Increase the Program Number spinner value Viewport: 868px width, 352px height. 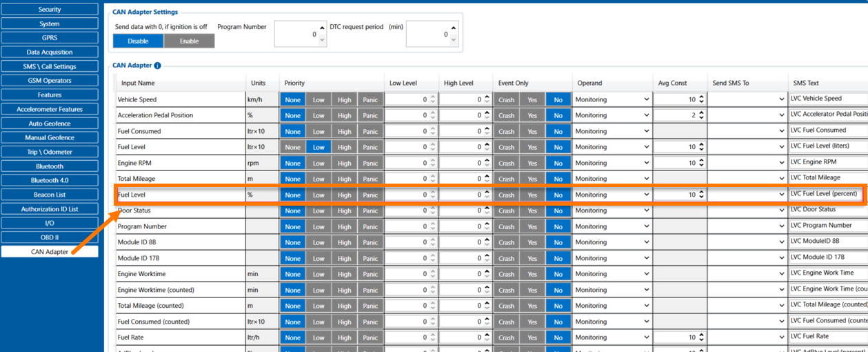coord(321,28)
